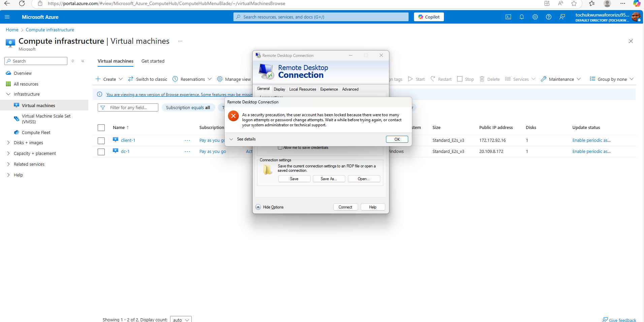The image size is (644, 322).
Task: Open the dc-1 virtual machine link
Action: pos(125,151)
